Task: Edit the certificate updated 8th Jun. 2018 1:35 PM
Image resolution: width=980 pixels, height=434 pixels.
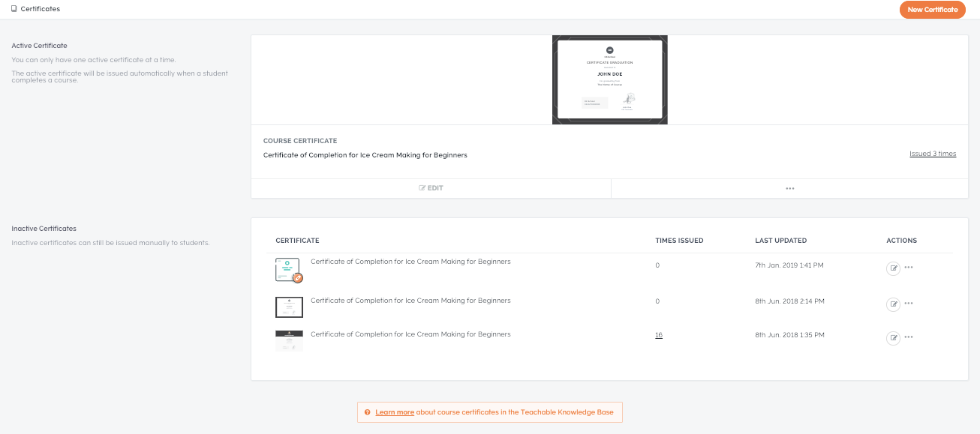Action: coord(893,338)
